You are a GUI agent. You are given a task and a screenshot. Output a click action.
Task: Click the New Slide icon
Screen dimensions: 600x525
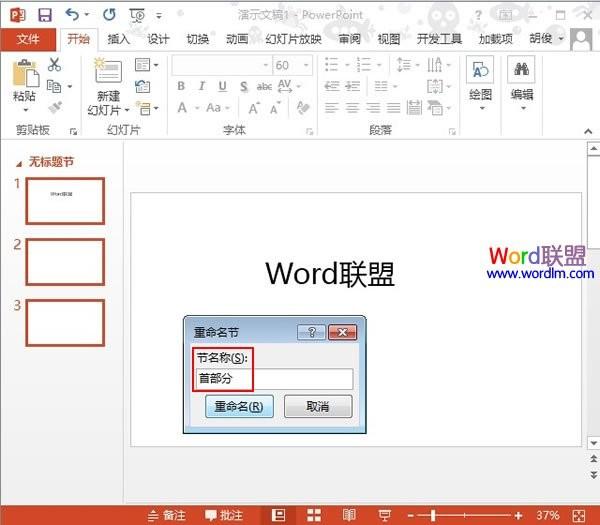108,70
